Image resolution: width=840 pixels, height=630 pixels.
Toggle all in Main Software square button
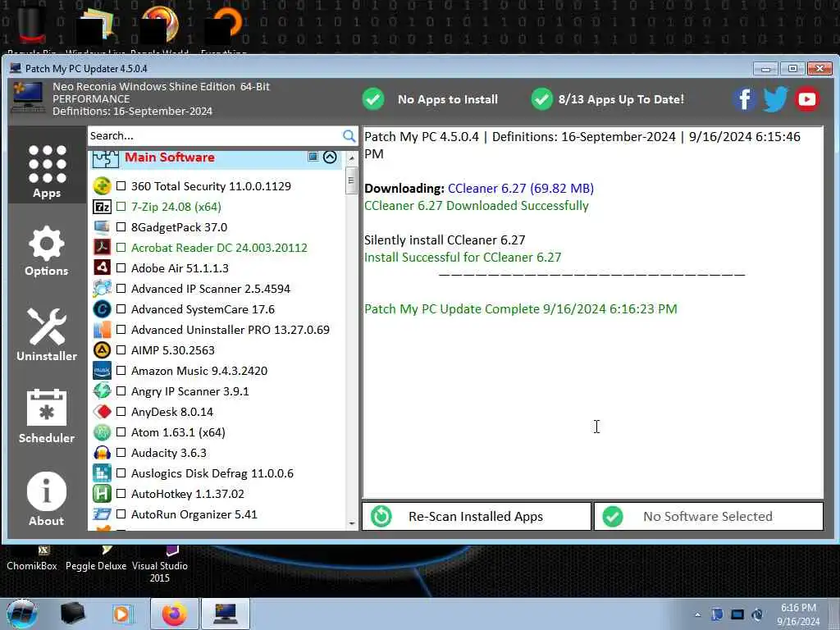tap(313, 157)
